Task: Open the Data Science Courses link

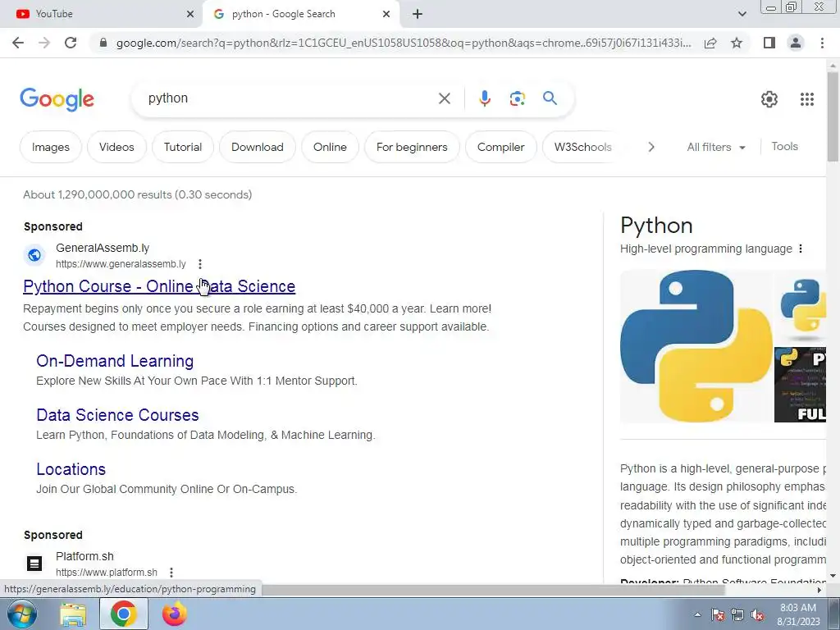Action: click(117, 415)
